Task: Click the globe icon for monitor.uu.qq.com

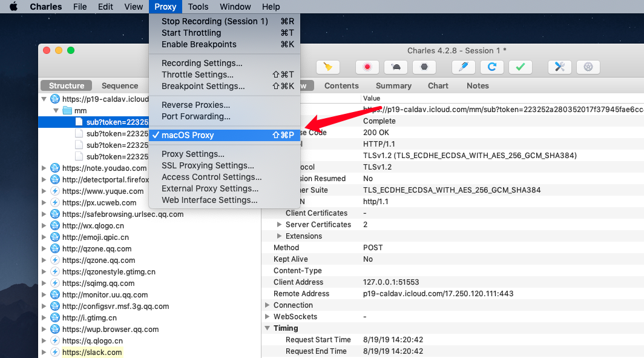Action: [x=55, y=295]
